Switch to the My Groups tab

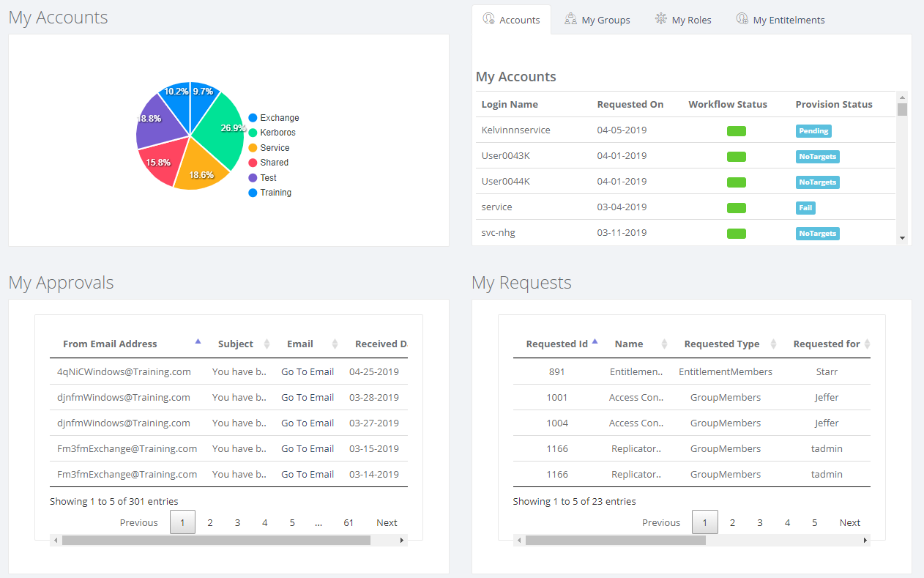605,21
